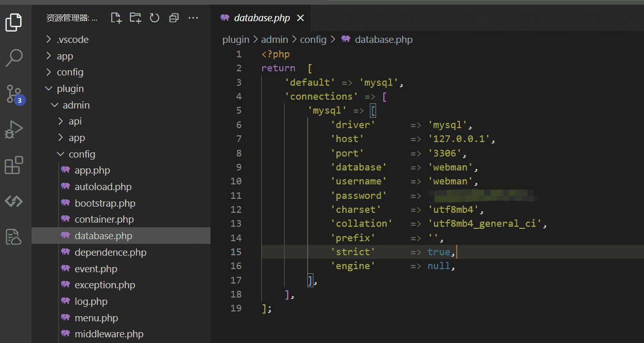The height and width of the screenshot is (343, 644).
Task: Open middleware.php in the file tree
Action: click(x=109, y=334)
